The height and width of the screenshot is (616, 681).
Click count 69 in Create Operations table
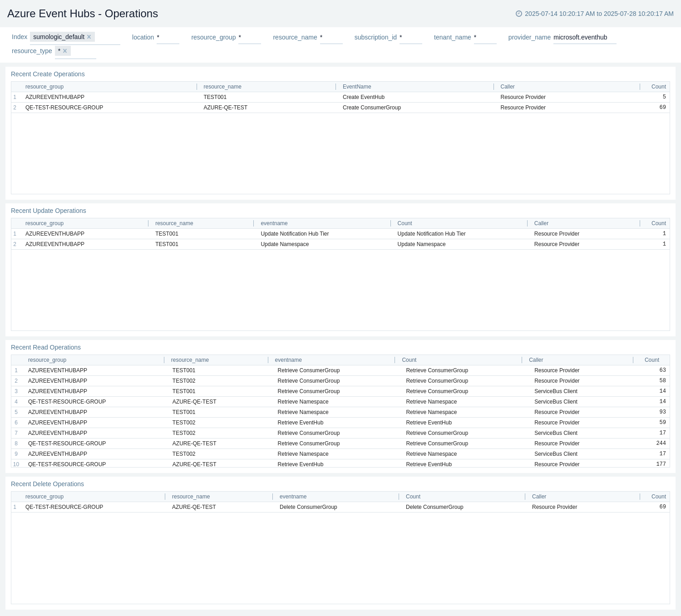(662, 108)
